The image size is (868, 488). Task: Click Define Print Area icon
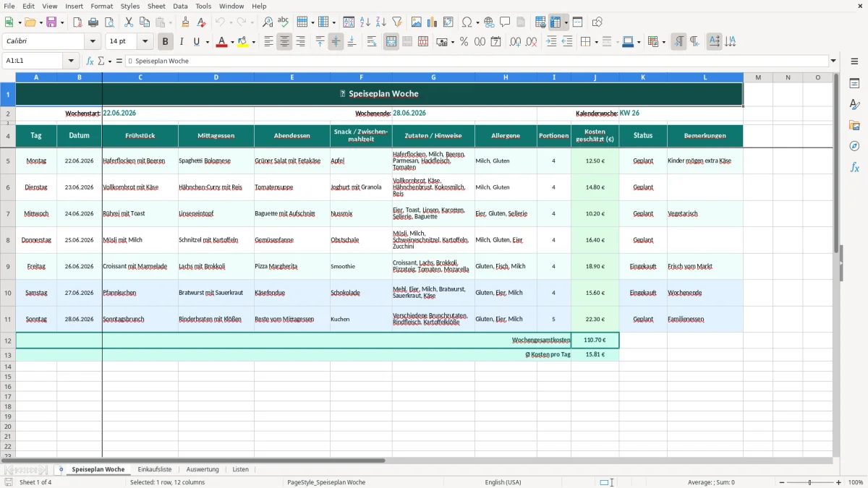click(x=541, y=22)
